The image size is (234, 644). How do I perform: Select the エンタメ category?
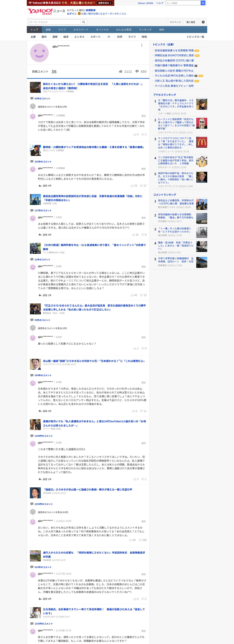click(79, 37)
